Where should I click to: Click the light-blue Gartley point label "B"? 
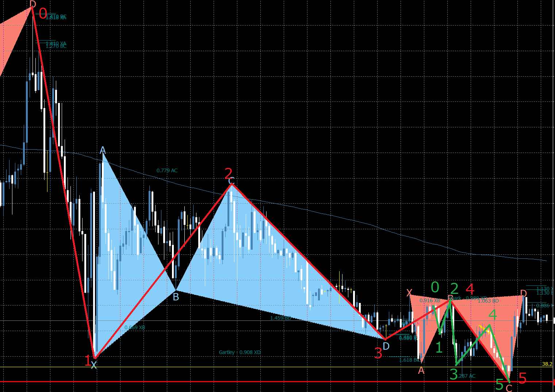click(176, 297)
